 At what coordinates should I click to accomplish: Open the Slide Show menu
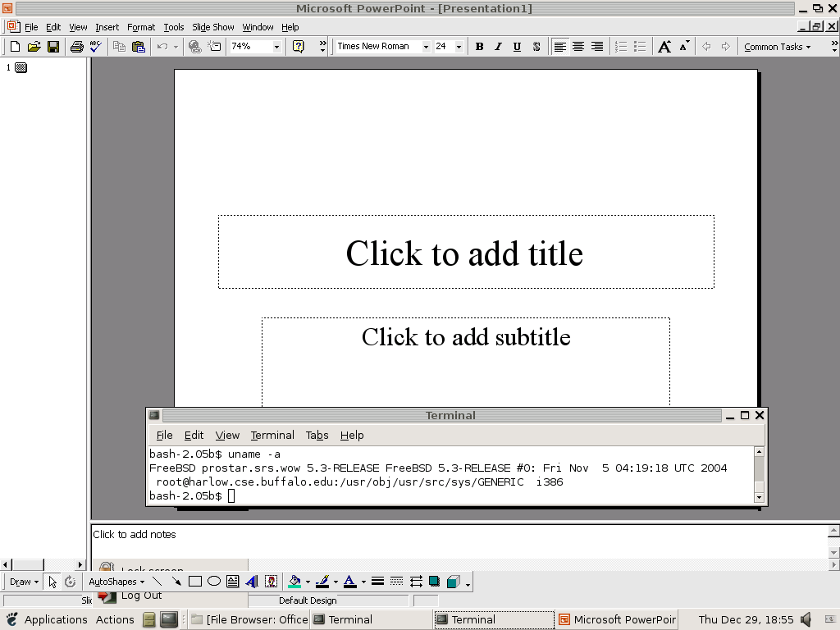coord(212,26)
